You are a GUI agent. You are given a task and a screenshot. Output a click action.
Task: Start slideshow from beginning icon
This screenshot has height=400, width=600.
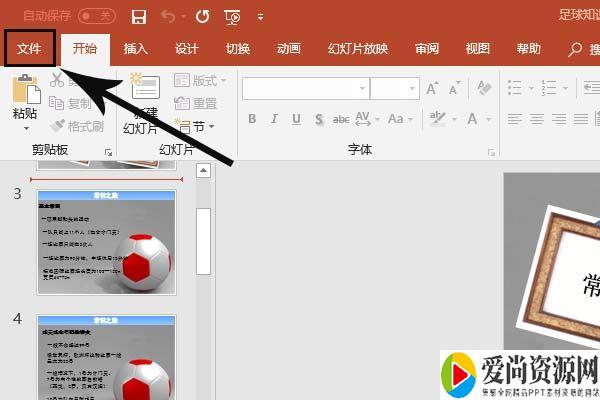coord(233,17)
